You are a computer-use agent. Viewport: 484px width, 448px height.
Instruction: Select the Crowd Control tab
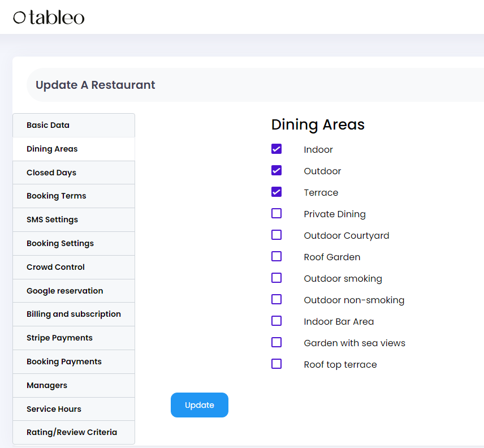pos(74,268)
